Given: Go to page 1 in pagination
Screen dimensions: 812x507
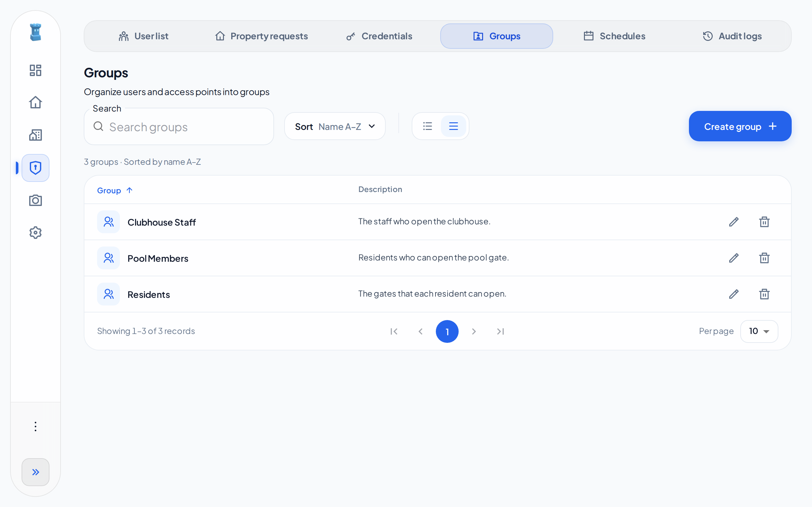Looking at the screenshot, I should pyautogui.click(x=447, y=331).
